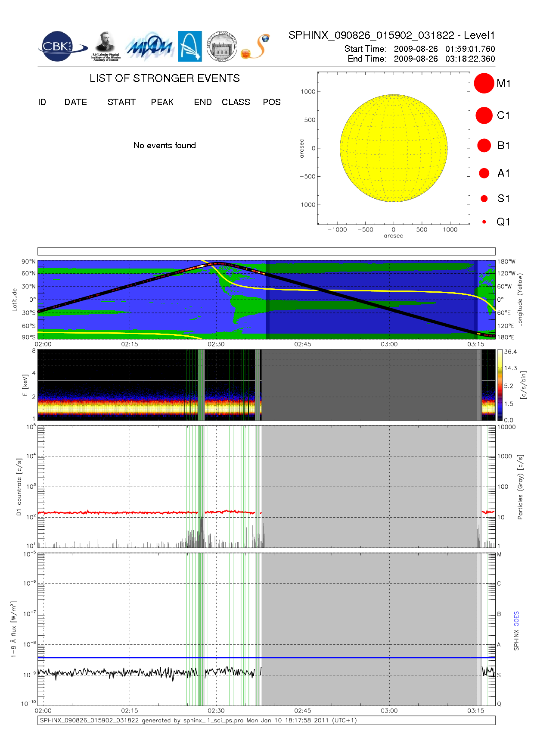Click the blue GOES axis label
Viewport: 534px width, 756px height.
coord(516,619)
